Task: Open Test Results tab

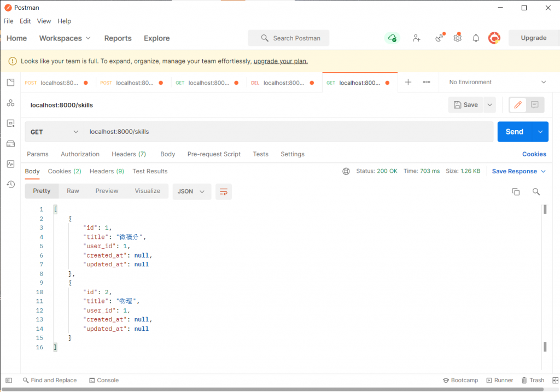Action: pyautogui.click(x=150, y=171)
